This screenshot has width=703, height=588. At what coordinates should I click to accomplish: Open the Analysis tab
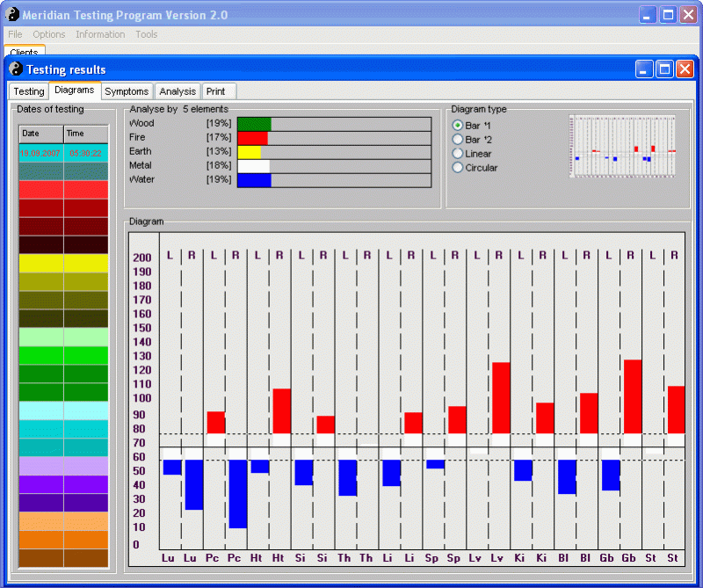(x=178, y=91)
